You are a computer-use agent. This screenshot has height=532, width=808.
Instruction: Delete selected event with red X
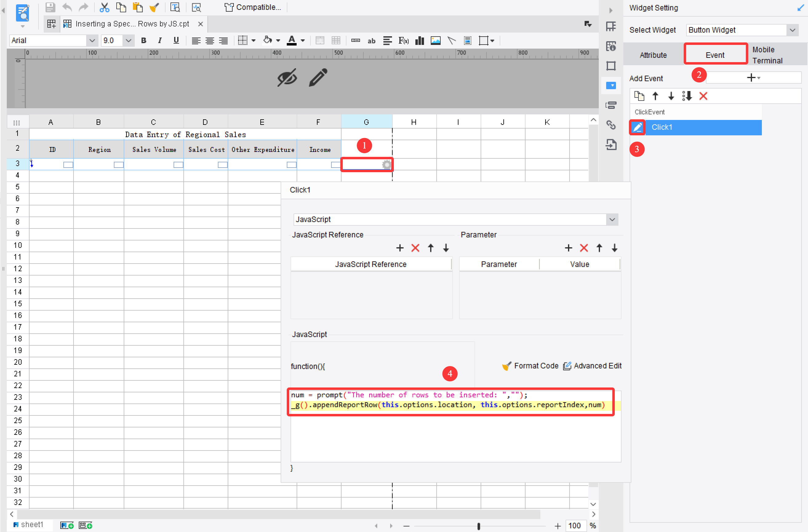(x=703, y=96)
